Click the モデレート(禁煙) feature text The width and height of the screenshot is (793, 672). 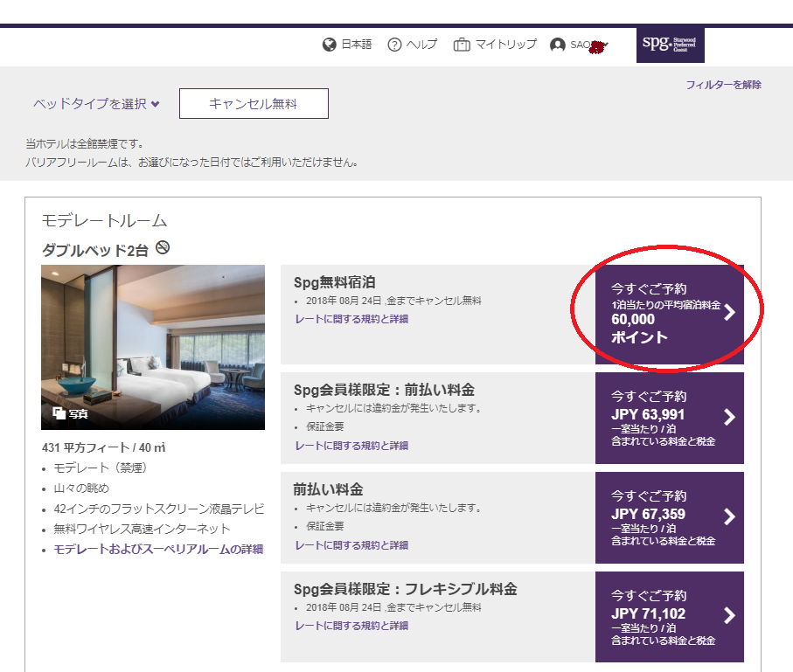[x=101, y=468]
